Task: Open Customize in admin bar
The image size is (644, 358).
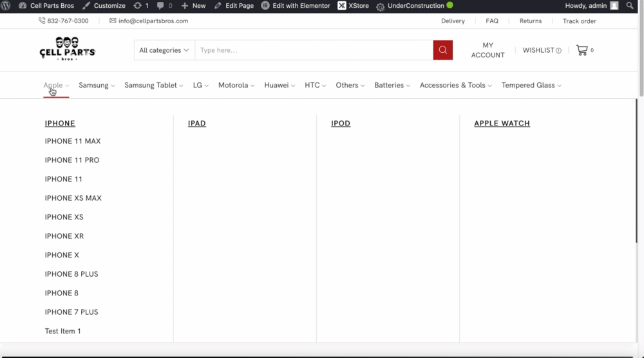Action: pos(104,6)
